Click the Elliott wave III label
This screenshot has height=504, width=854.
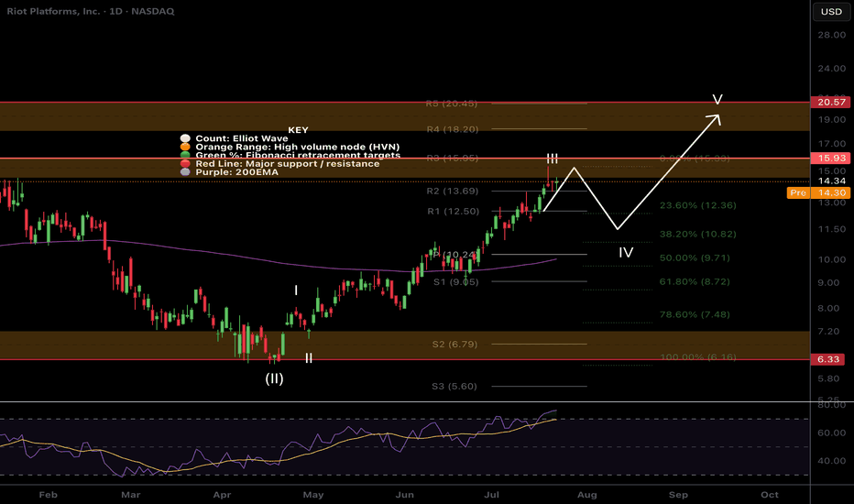[x=553, y=159]
